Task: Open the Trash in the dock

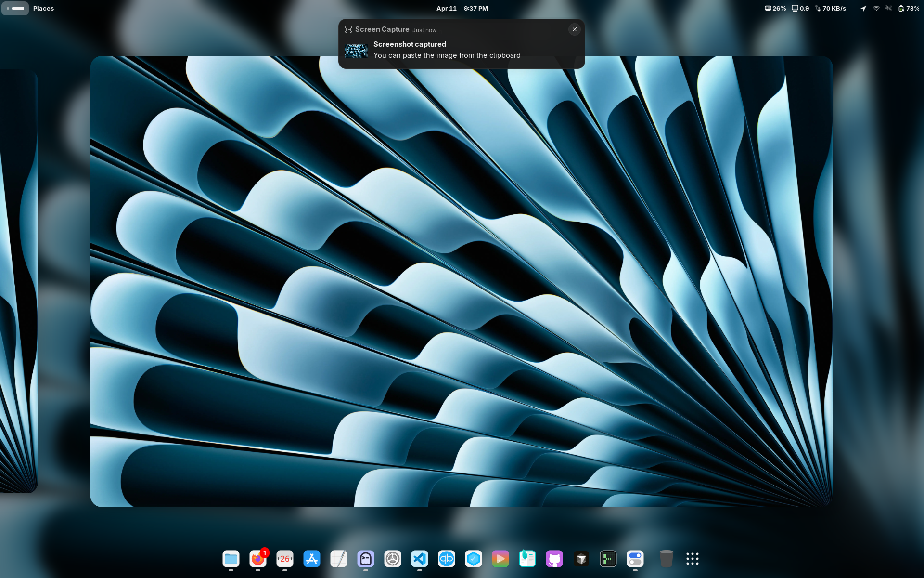Action: click(x=666, y=559)
